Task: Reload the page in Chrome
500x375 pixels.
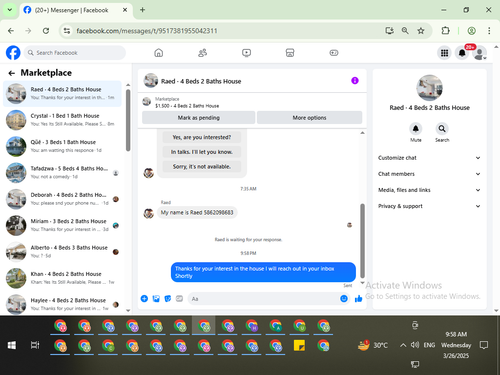Action: pos(46,31)
